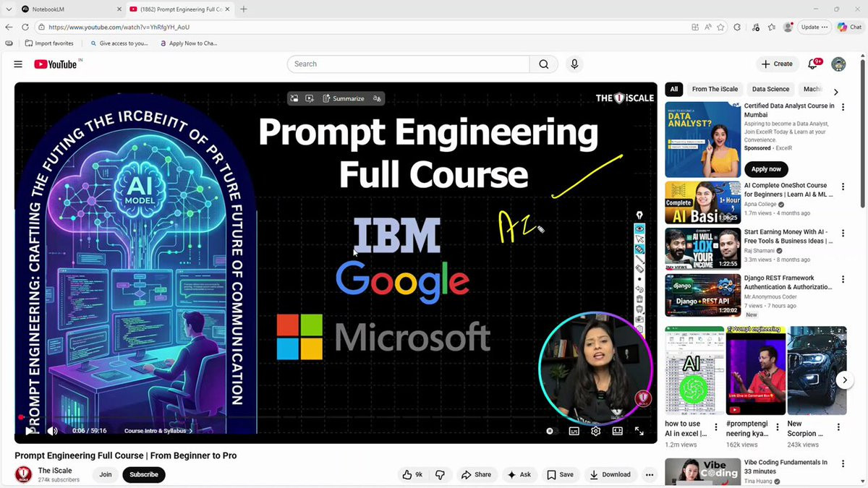Open Certified Data Analyst Course ad thumbnail
Viewport: 868px width, 488px height.
703,140
